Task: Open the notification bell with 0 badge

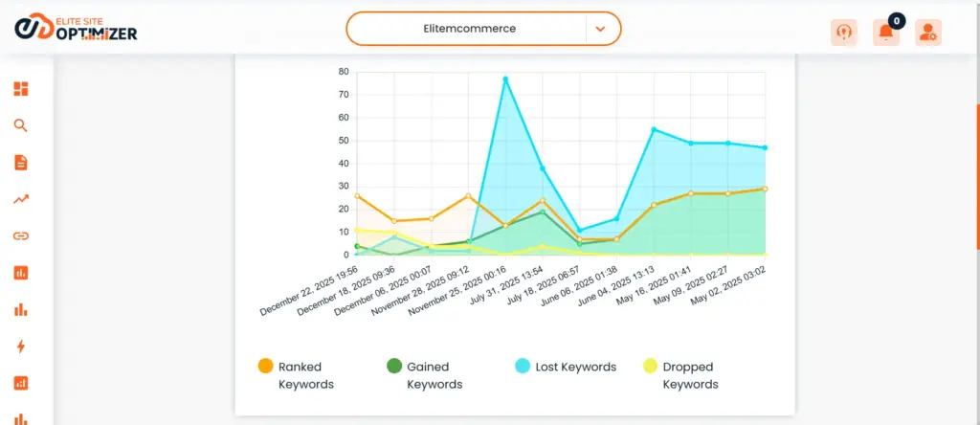Action: point(886,32)
